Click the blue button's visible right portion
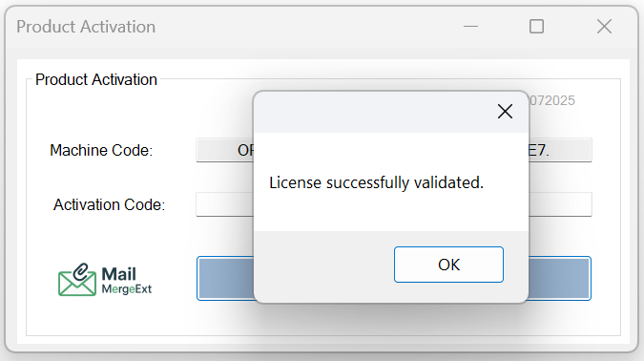Viewport: 644px width, 361px height. click(x=560, y=278)
